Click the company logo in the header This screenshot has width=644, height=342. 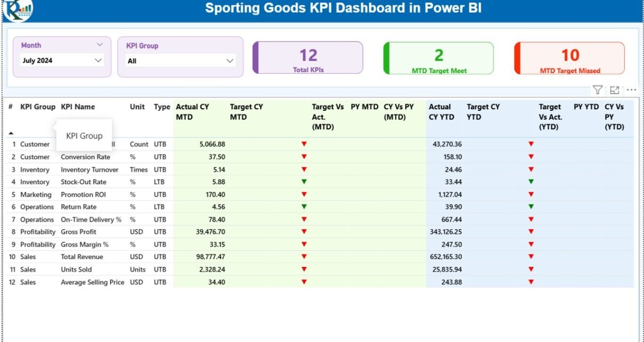[17, 10]
